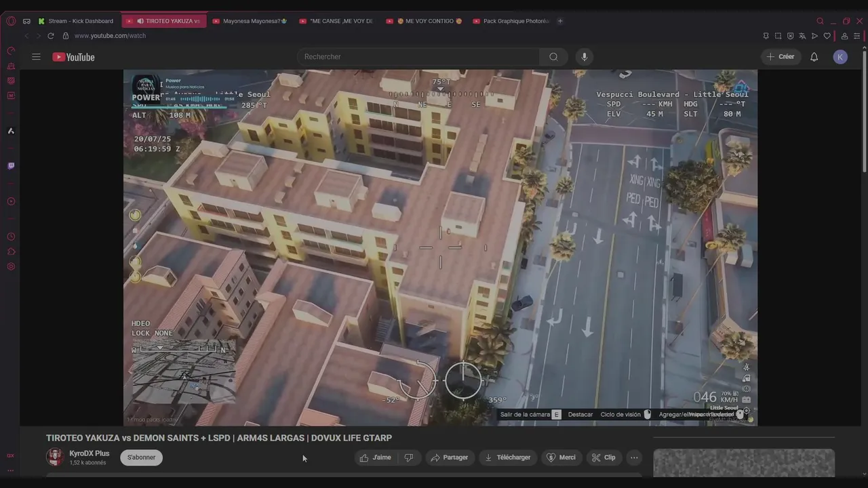The image size is (868, 488).
Task: Open a new tab with plus button
Action: coord(560,21)
